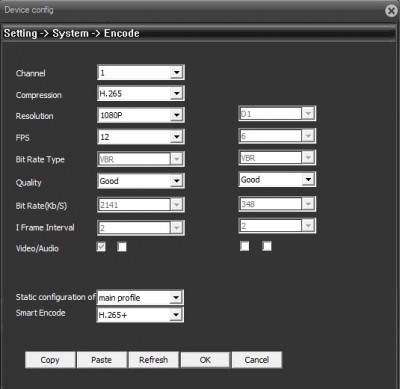The image size is (400, 389).
Task: Enable the sub stream Audio checkbox
Action: click(x=267, y=246)
